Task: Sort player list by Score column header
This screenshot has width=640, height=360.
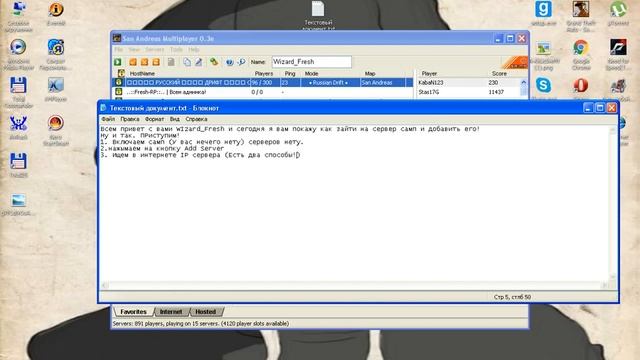Action: tap(499, 73)
